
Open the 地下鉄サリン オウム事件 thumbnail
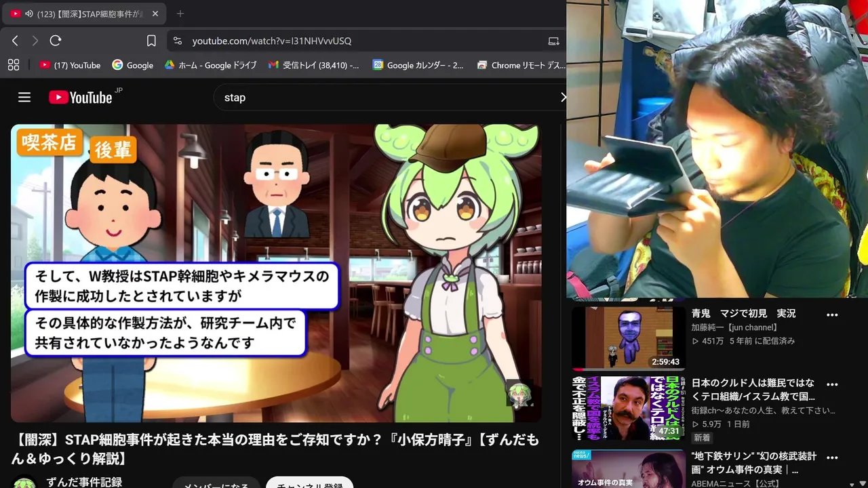(x=628, y=468)
